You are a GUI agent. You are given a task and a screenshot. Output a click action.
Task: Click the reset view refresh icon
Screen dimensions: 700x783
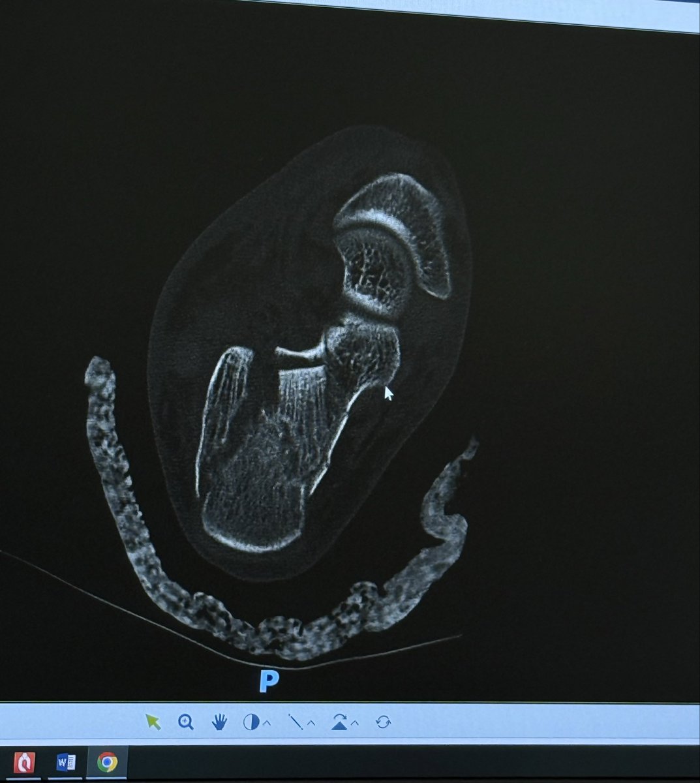click(x=383, y=722)
